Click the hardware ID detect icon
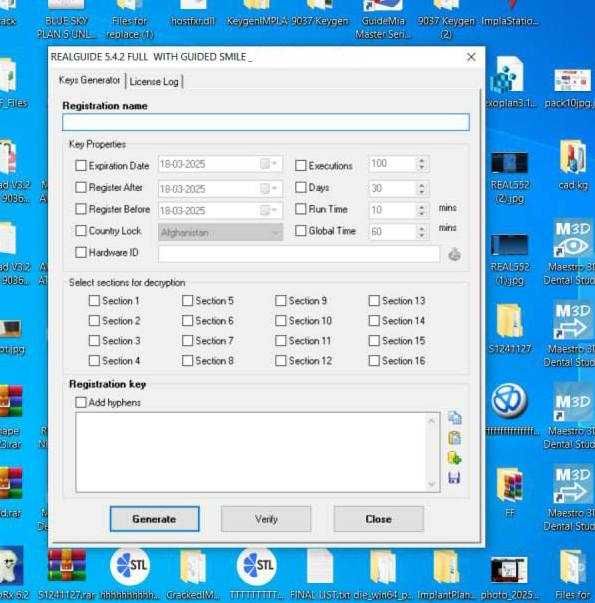 click(454, 255)
